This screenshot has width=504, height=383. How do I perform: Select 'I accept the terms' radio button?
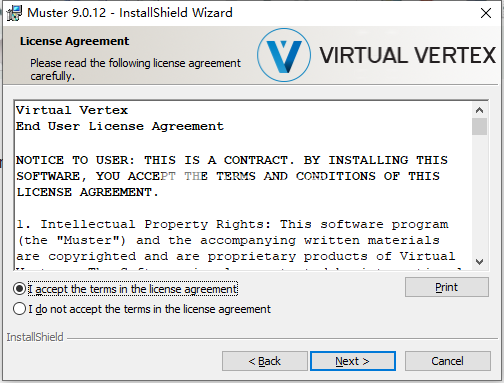pos(19,289)
